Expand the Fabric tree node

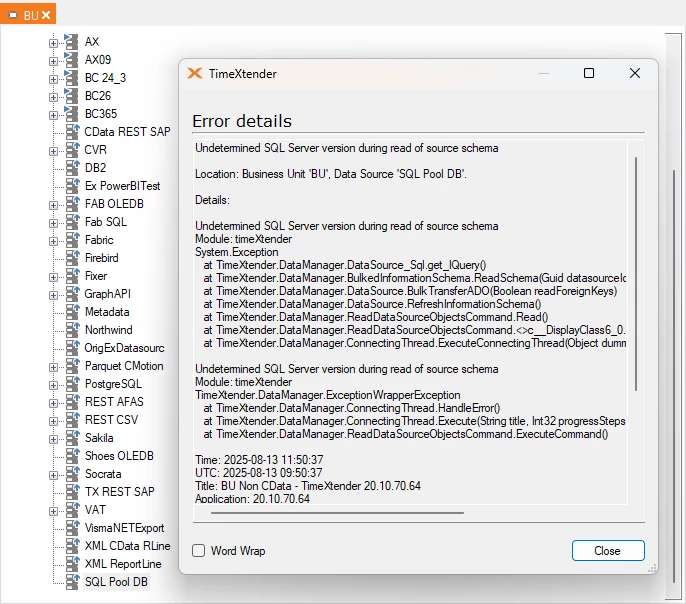tap(53, 241)
